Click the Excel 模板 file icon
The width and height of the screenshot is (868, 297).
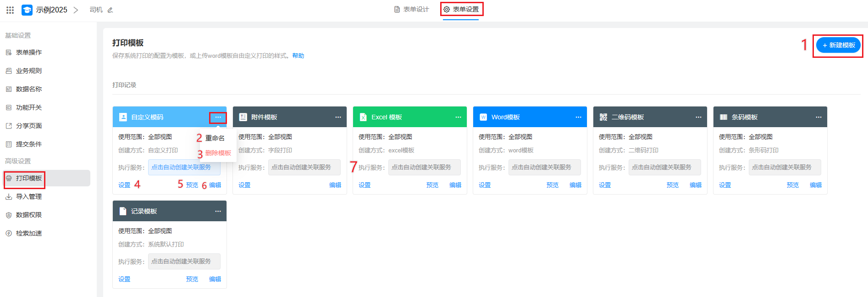pyautogui.click(x=363, y=117)
